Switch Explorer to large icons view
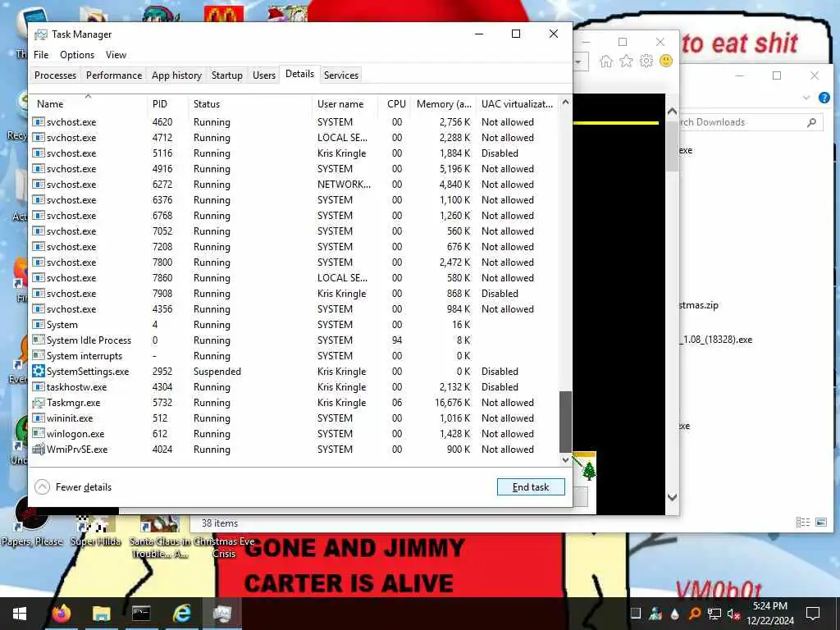This screenshot has width=840, height=630. coord(820,522)
